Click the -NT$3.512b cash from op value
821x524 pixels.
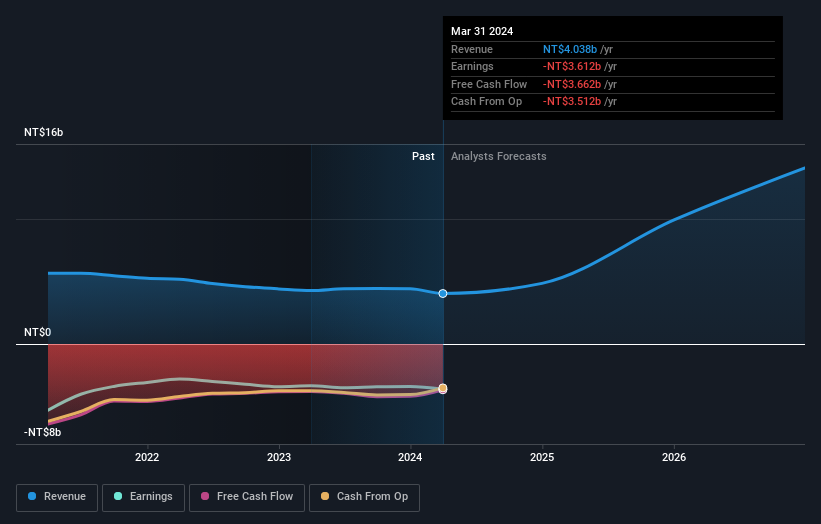coord(572,102)
